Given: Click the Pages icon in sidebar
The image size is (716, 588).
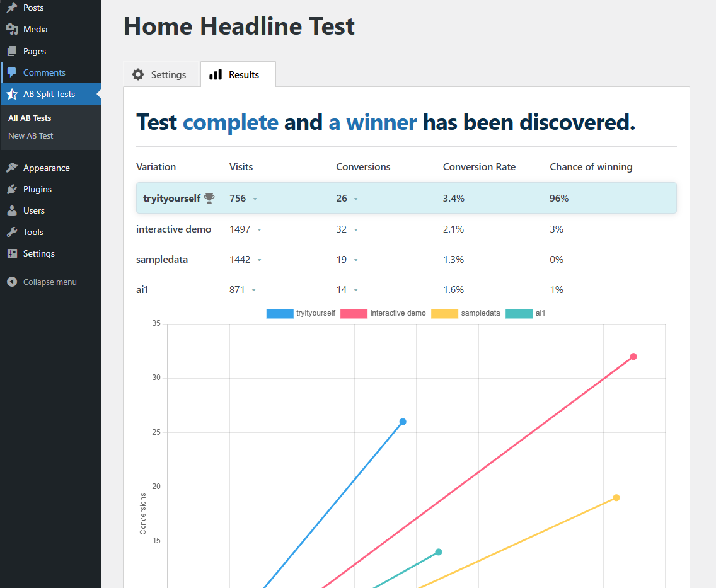Looking at the screenshot, I should click(x=12, y=51).
